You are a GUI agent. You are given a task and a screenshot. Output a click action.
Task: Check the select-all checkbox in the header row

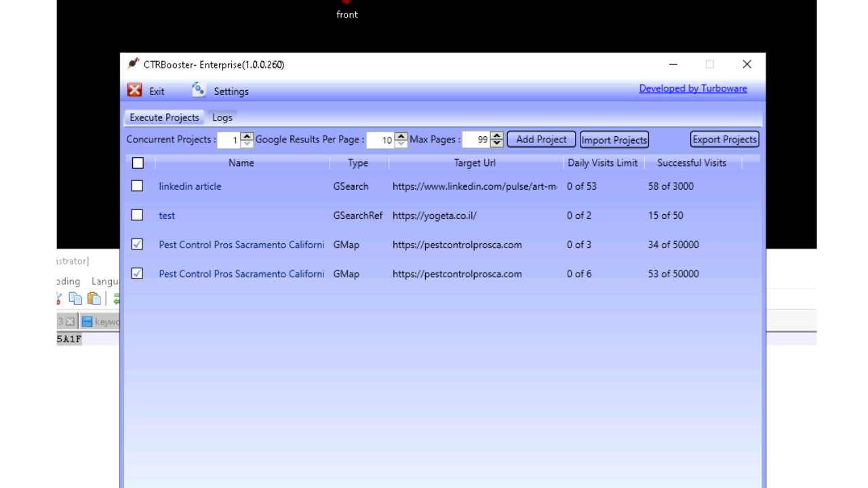point(138,163)
